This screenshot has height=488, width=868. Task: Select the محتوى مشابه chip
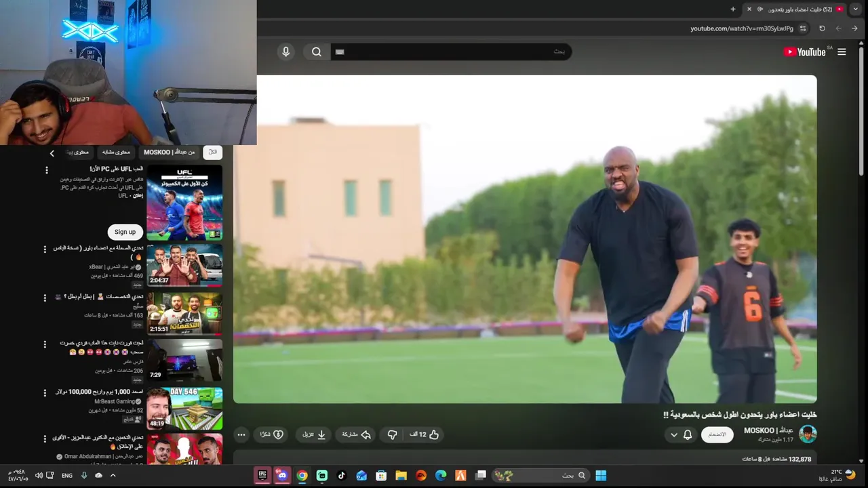[x=115, y=152]
